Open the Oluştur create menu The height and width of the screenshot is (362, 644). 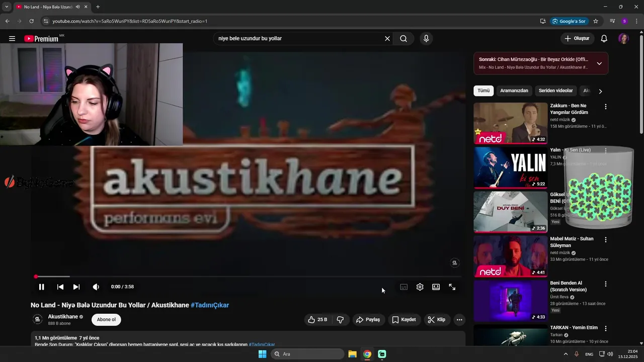[577, 39]
